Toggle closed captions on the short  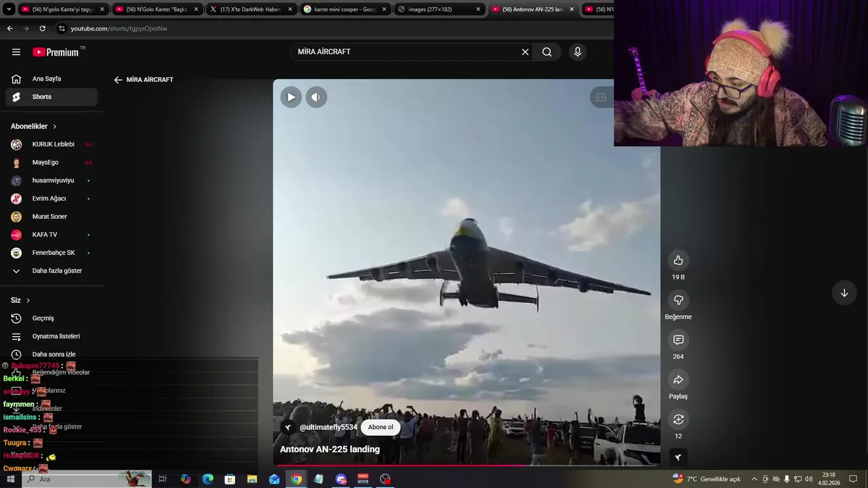click(x=601, y=97)
